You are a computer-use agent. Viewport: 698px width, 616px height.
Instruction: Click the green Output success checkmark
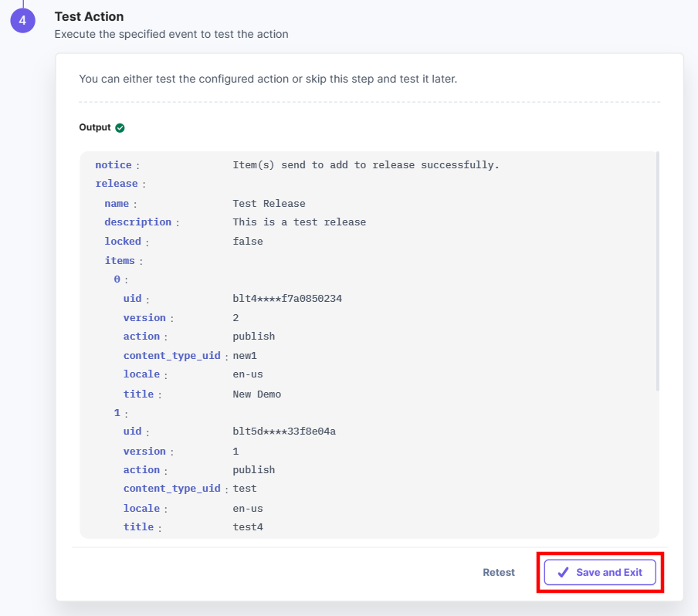[120, 128]
